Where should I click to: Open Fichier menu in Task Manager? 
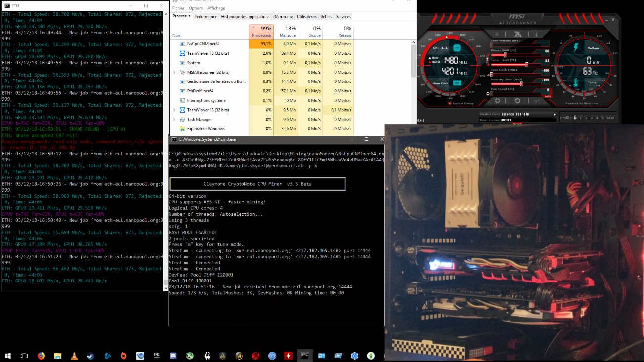tap(178, 8)
